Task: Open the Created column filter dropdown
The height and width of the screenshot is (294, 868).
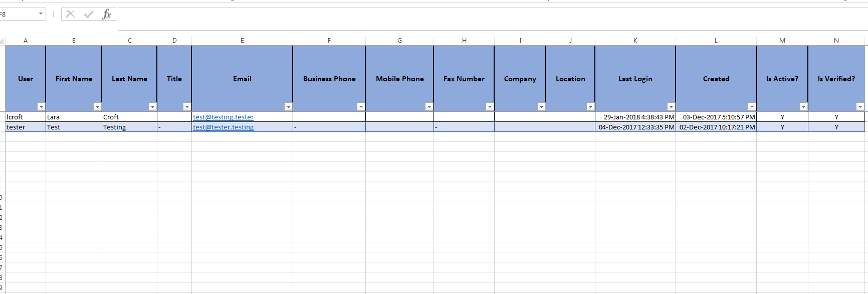Action: pos(752,106)
